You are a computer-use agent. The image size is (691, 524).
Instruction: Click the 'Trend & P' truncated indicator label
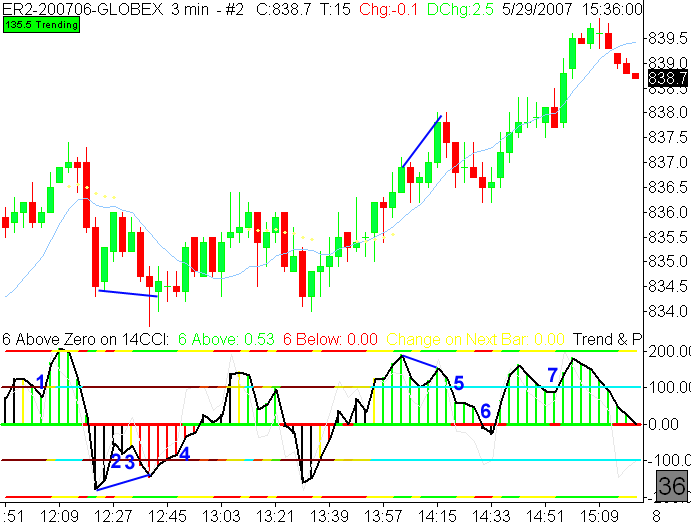pyautogui.click(x=607, y=339)
